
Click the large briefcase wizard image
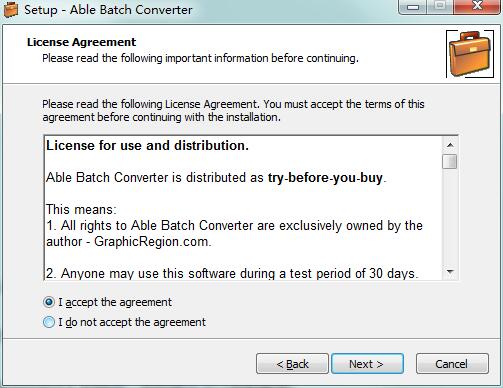[470, 54]
